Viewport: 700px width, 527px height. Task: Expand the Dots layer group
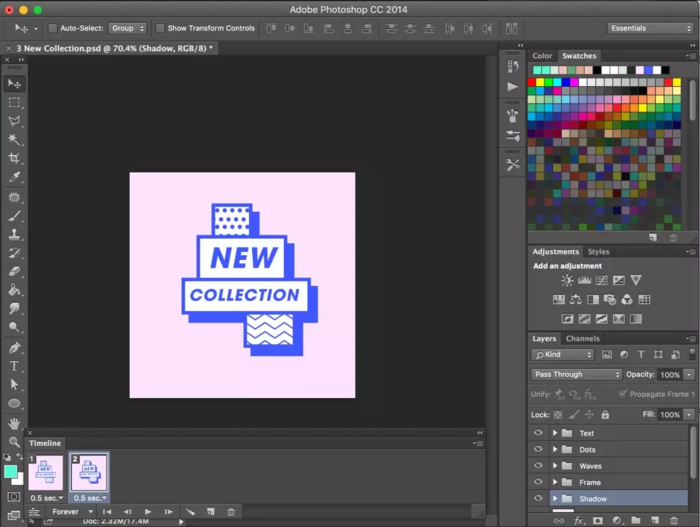click(x=555, y=449)
